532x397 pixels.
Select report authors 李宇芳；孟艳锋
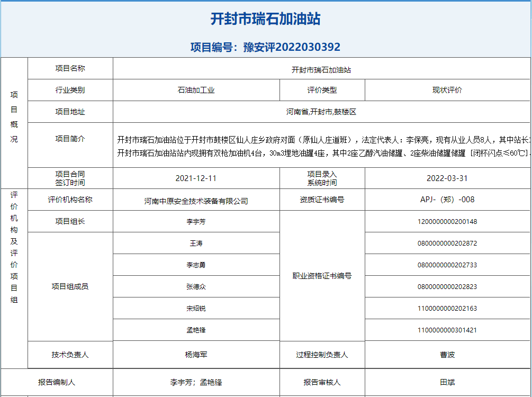(196, 382)
